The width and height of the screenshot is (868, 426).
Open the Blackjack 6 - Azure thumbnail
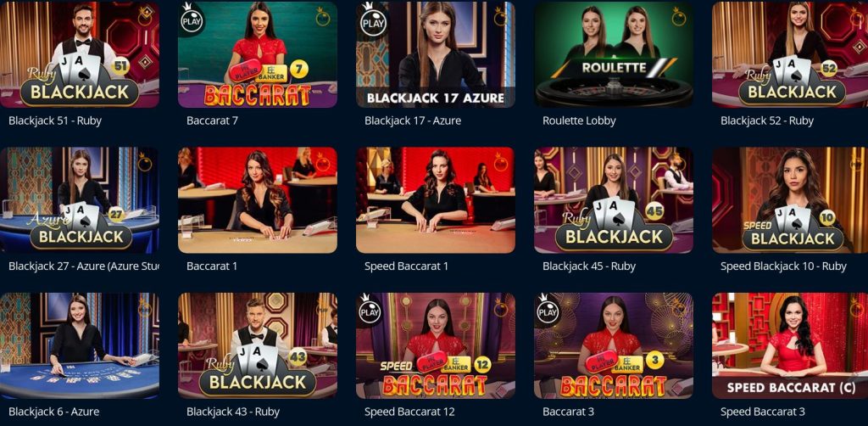79,345
